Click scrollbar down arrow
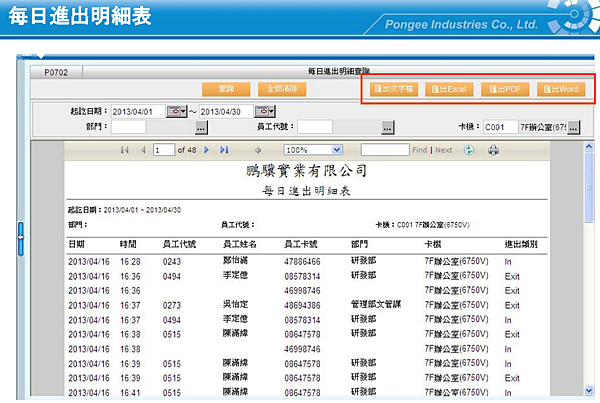600x403 pixels. (589, 390)
